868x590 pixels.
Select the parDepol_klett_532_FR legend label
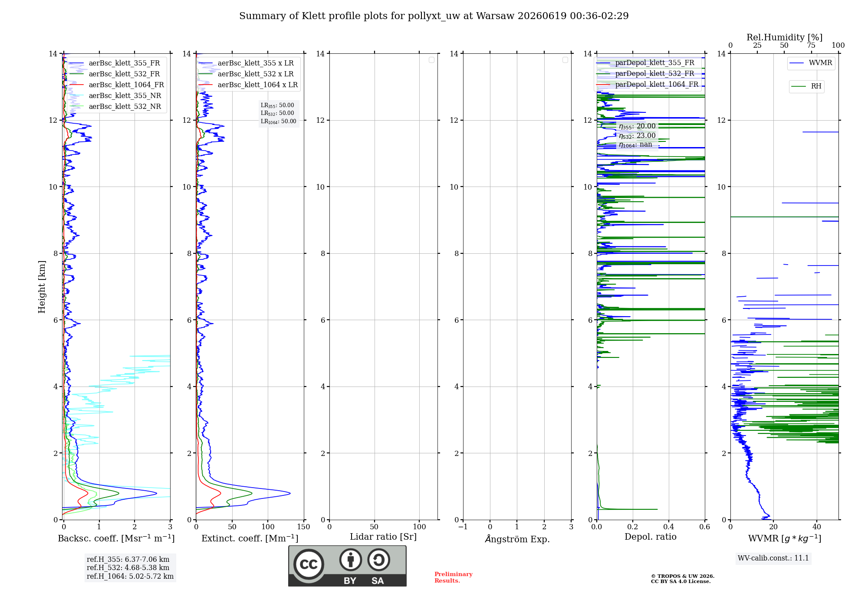pyautogui.click(x=654, y=74)
